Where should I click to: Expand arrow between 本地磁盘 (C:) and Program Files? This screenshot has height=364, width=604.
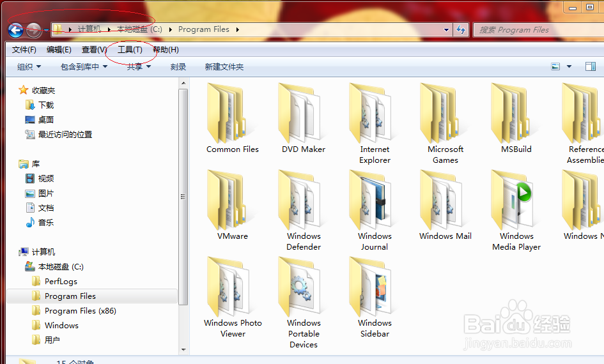[170, 29]
